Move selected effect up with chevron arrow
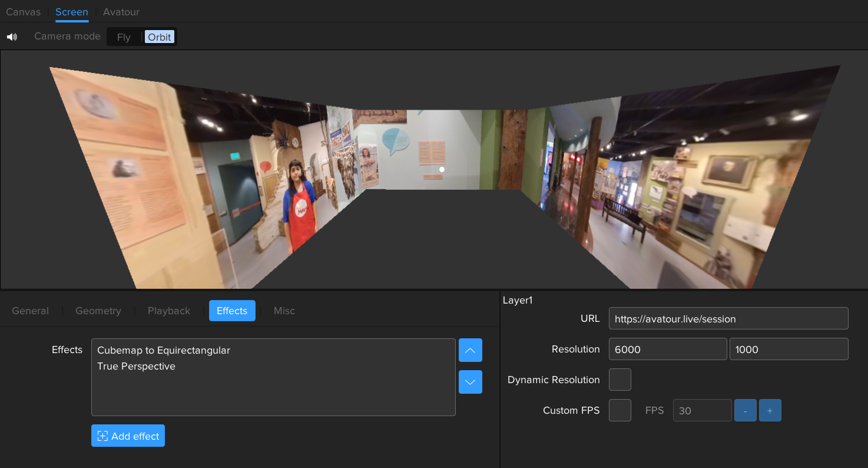 click(470, 350)
